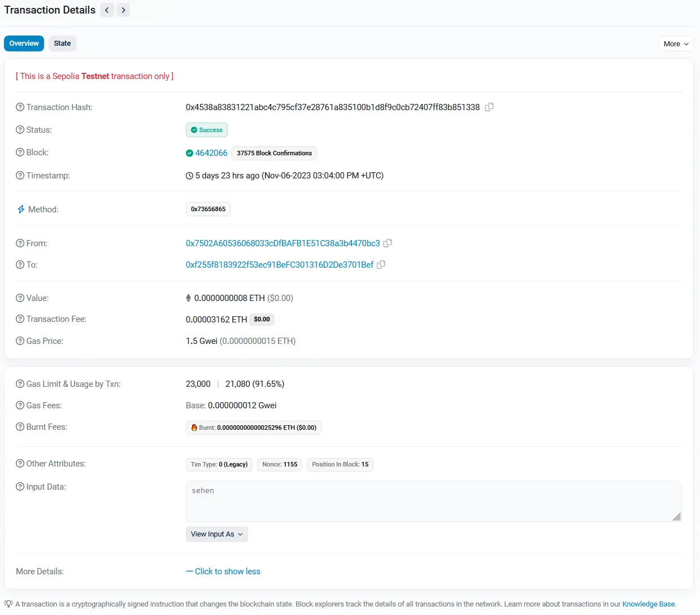Copy the transaction hash to clipboard
Screen dimensions: 700x615
[489, 107]
